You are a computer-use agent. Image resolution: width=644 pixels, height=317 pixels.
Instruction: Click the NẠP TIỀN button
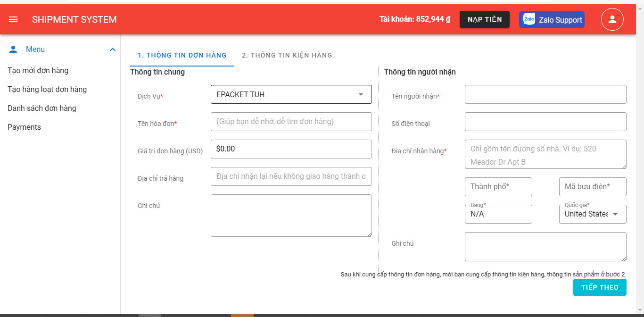(484, 19)
